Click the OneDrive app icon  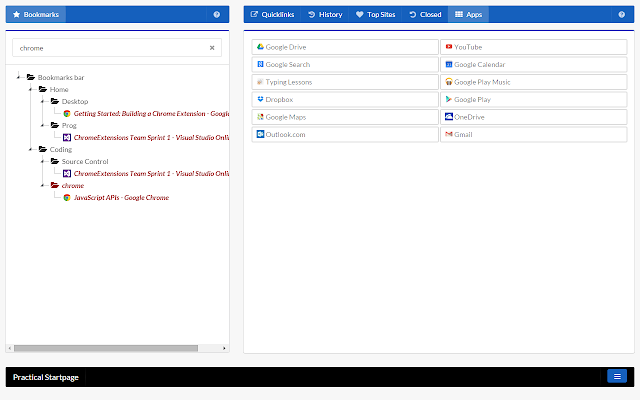pos(449,117)
